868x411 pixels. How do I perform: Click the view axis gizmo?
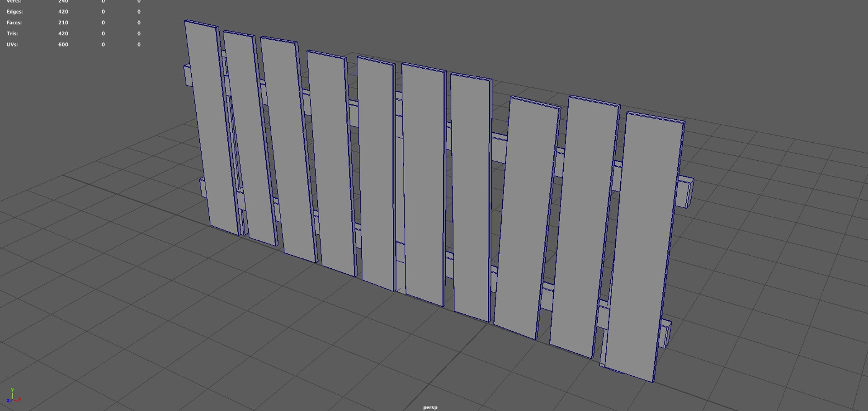(13, 396)
